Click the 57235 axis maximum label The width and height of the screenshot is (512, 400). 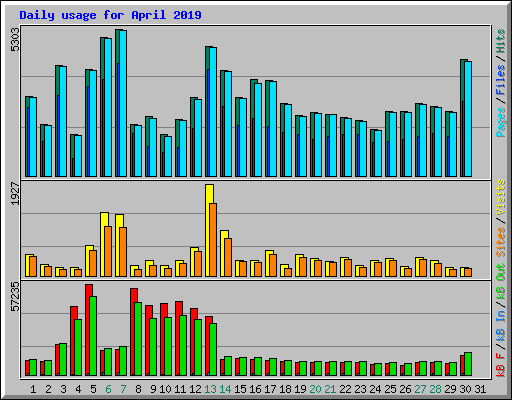[x=15, y=296]
